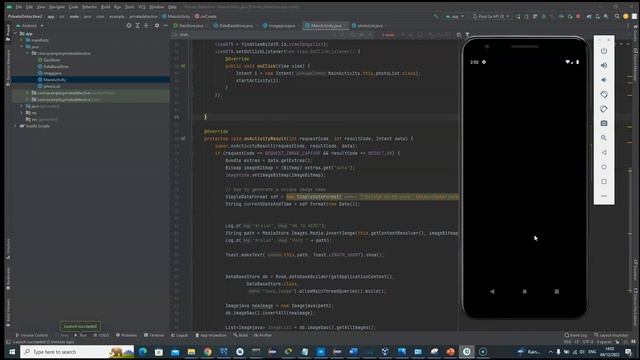The image size is (640, 360).
Task: Collapse the app module tree node
Action: pos(16,33)
